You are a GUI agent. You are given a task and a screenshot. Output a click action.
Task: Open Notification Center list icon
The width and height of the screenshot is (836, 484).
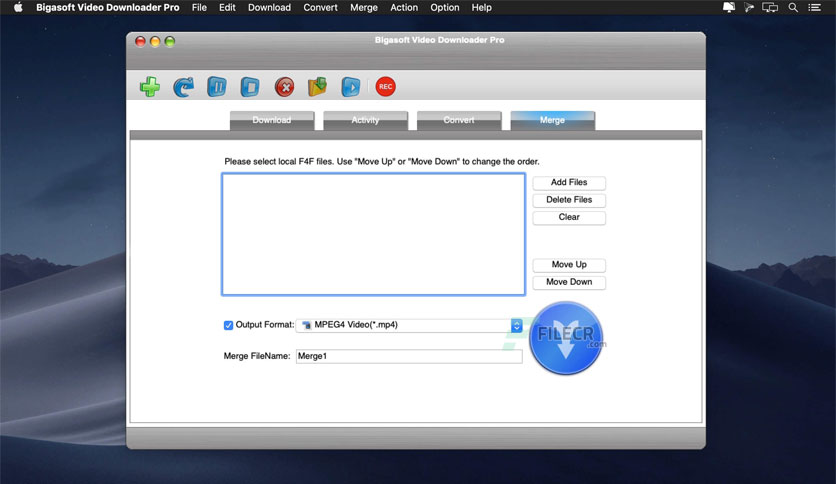coord(814,7)
